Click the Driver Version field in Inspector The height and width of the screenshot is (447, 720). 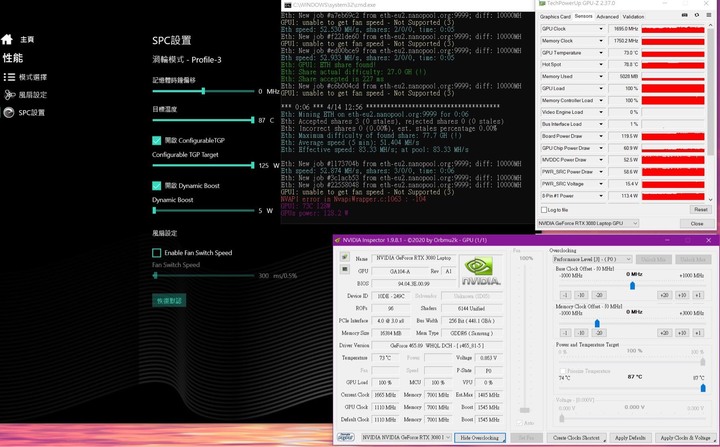[437, 345]
